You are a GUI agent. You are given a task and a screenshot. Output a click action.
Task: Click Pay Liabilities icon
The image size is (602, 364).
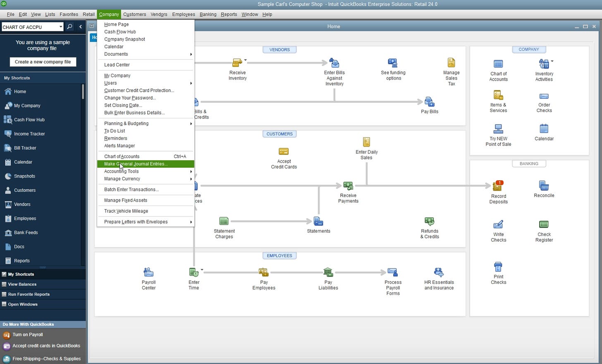(x=328, y=272)
